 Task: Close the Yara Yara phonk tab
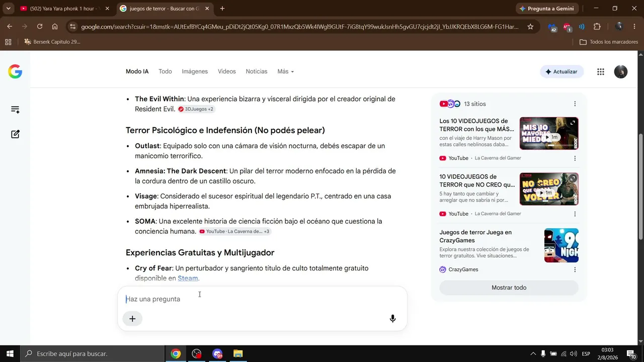(x=107, y=9)
